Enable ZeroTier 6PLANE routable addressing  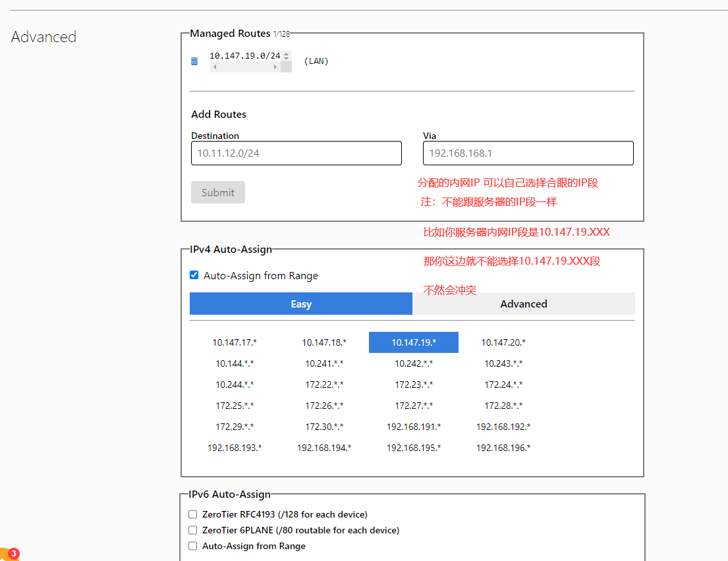(x=192, y=530)
